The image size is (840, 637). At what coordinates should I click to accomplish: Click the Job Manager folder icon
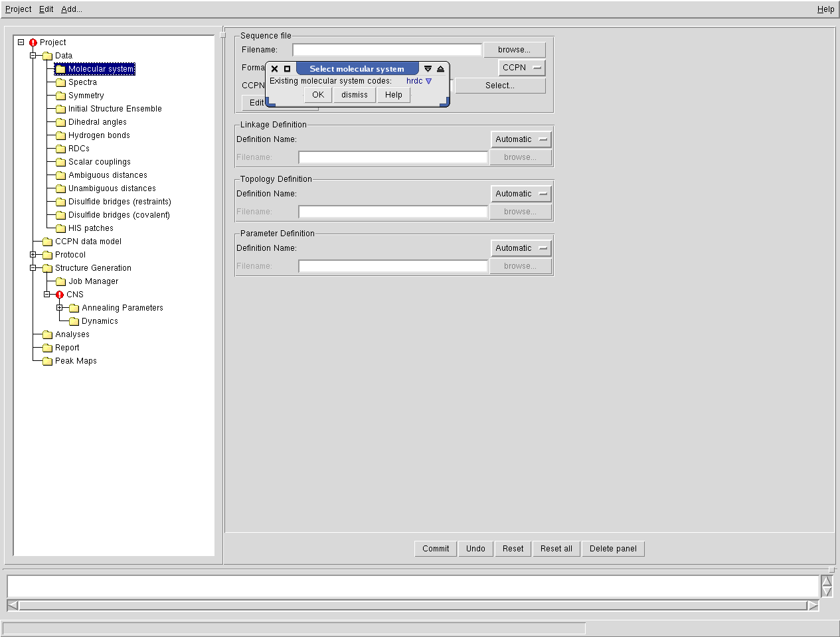(60, 281)
